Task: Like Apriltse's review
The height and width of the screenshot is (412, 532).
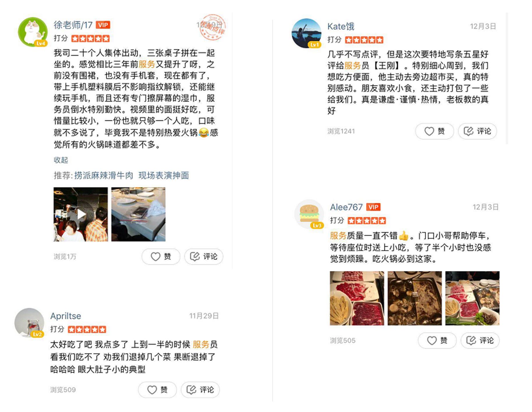Action: 157,390
